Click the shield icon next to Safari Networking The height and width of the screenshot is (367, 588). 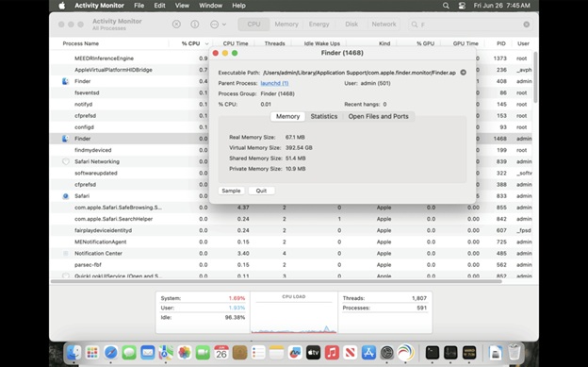tap(66, 161)
